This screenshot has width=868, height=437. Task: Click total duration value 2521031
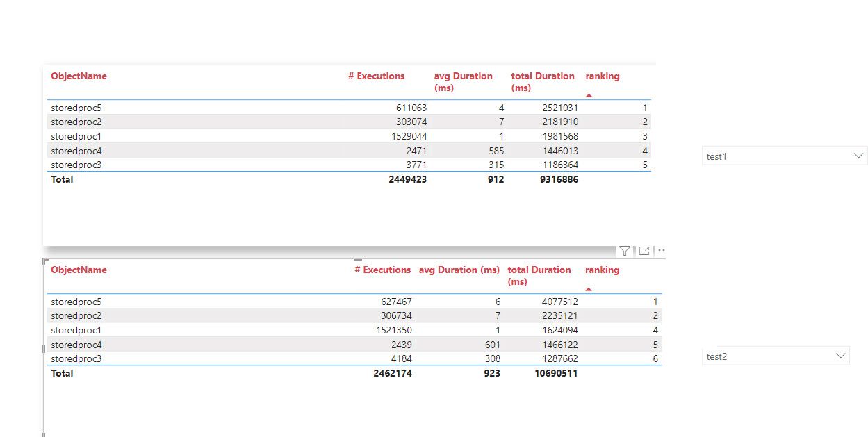559,108
